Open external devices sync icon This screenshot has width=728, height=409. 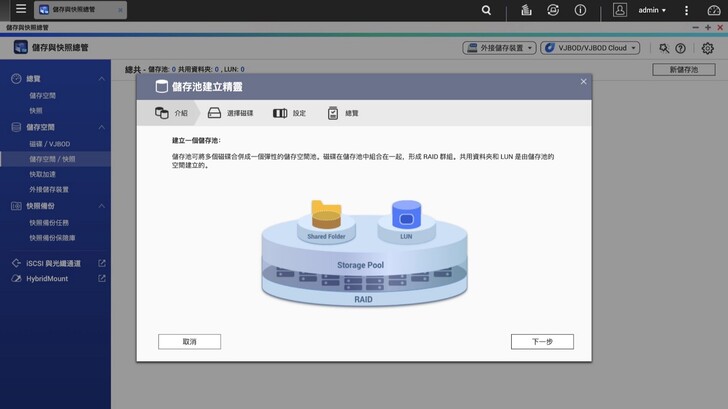552,10
